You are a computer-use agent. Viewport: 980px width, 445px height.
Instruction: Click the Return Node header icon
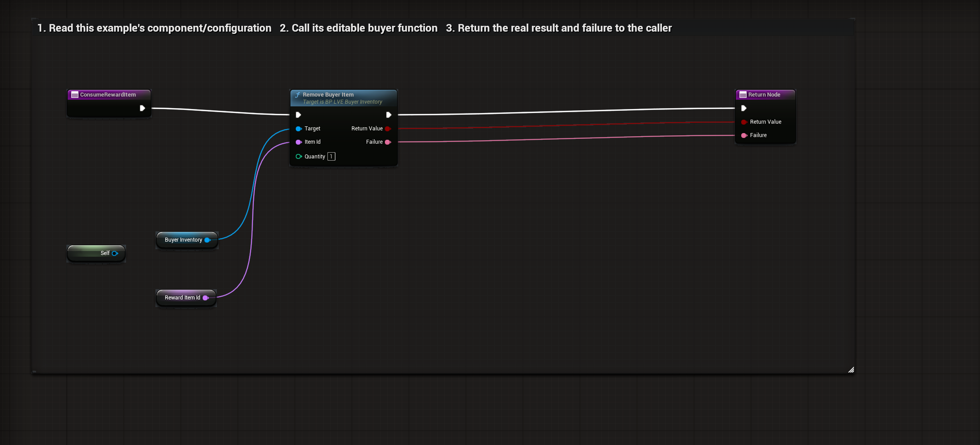click(x=743, y=95)
